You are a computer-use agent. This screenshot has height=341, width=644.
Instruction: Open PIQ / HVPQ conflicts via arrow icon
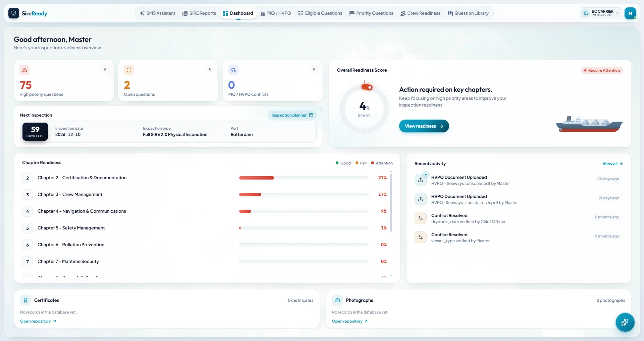coord(314,70)
